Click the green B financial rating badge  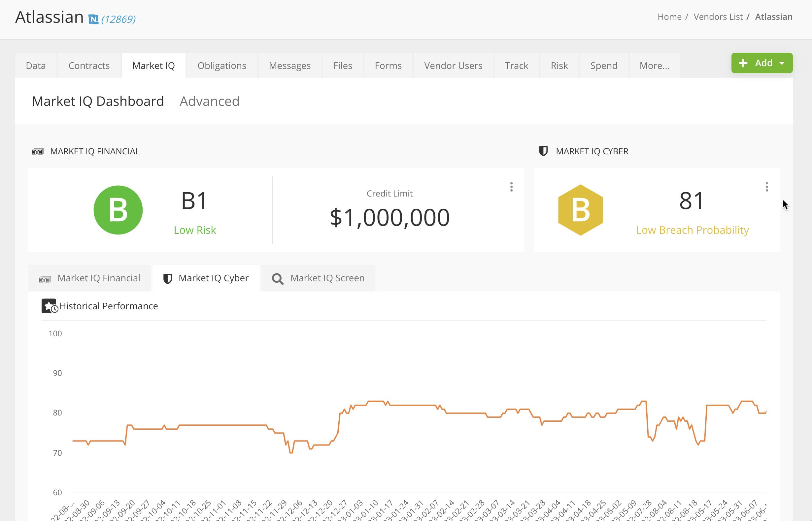point(118,210)
